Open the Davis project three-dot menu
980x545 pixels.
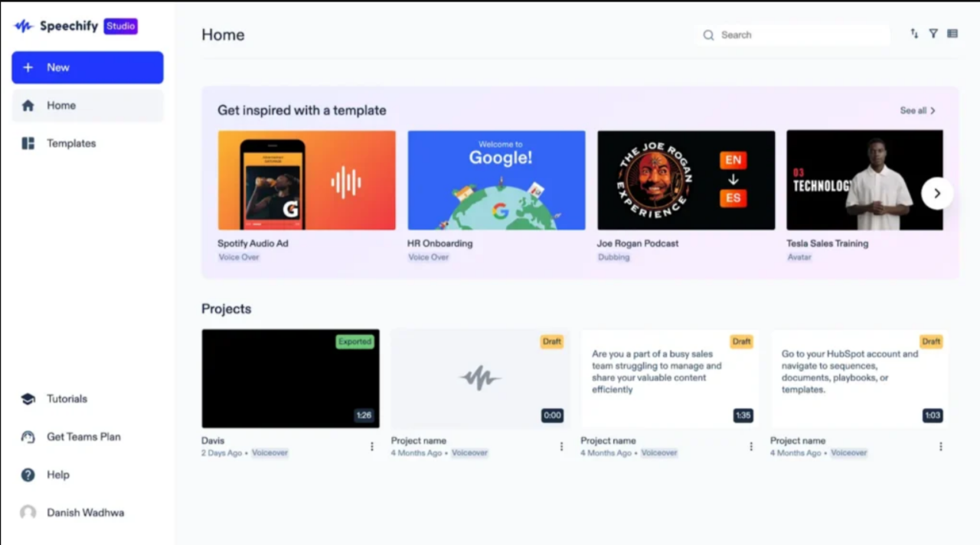click(x=372, y=446)
